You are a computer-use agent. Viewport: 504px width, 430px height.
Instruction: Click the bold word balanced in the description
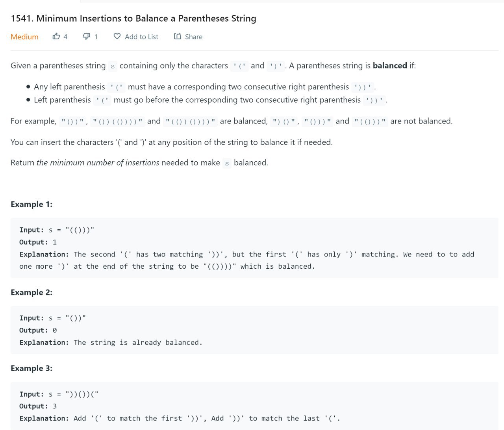pos(390,65)
